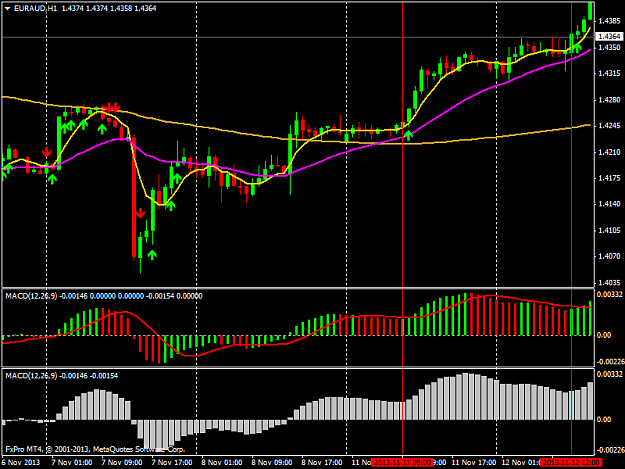625x469 pixels.
Task: Click the 8 Nov 01:00 time axis label
Action: tap(222, 463)
